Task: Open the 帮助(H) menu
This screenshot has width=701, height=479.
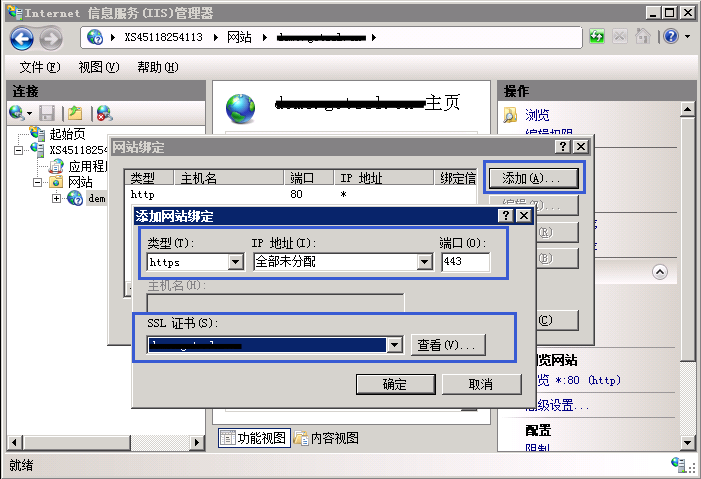Action: [157, 67]
